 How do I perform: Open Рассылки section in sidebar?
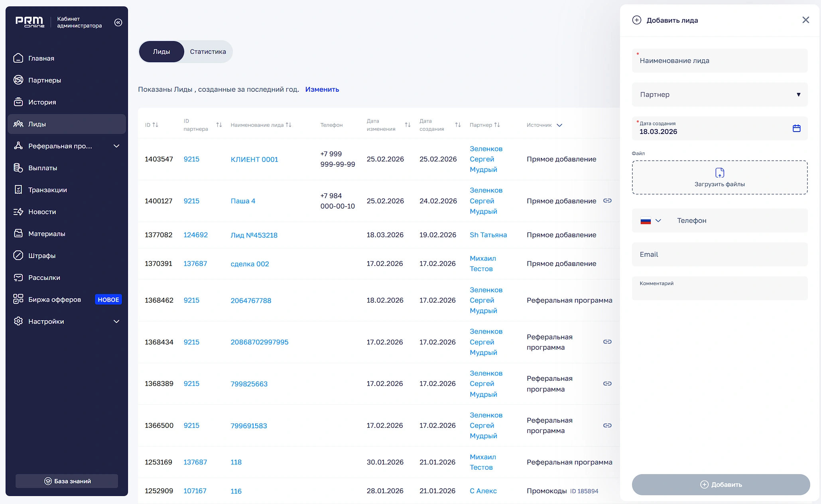(x=44, y=278)
